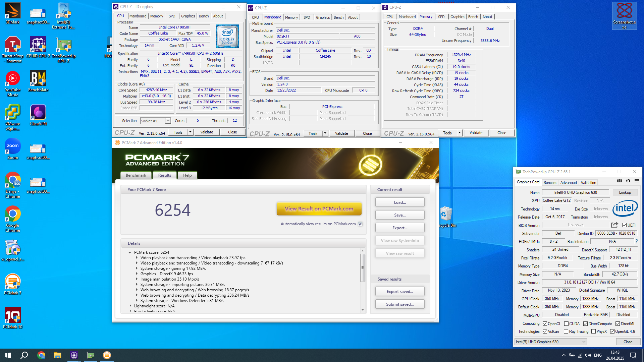Open the Recycle Bin icon
Screen dimensions: 644x362
446,217
